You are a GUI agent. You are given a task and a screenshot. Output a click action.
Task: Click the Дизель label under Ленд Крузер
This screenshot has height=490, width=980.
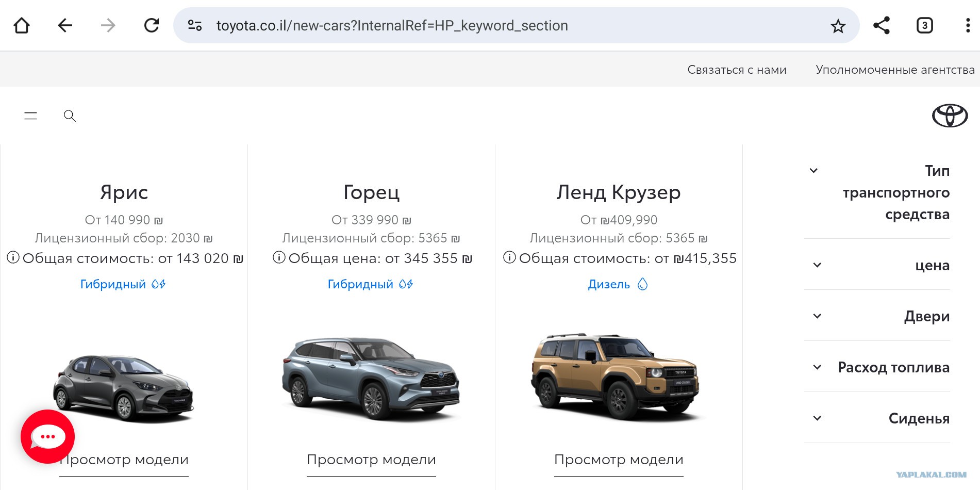tap(609, 284)
